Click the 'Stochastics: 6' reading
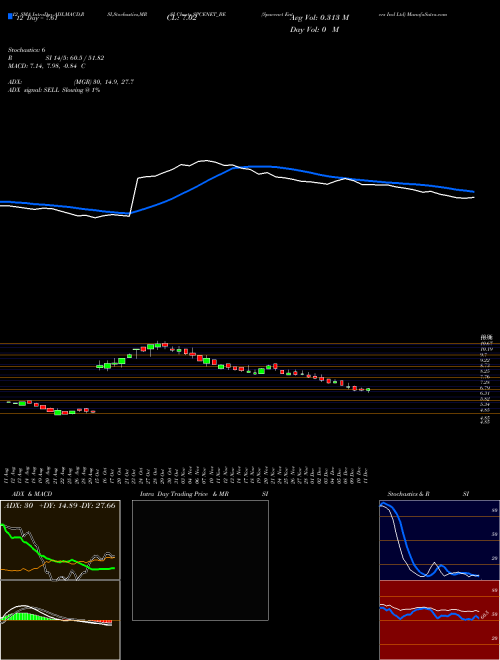500x660 pixels. [x=29, y=50]
